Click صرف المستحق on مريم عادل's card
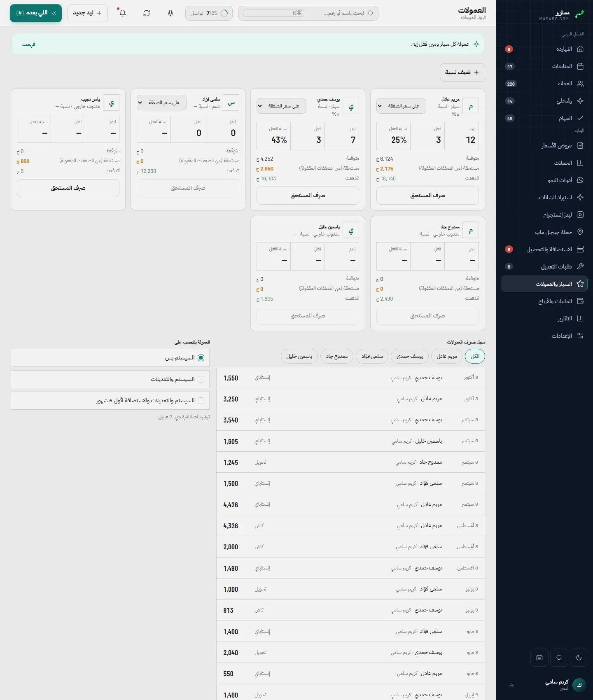 pos(427,196)
